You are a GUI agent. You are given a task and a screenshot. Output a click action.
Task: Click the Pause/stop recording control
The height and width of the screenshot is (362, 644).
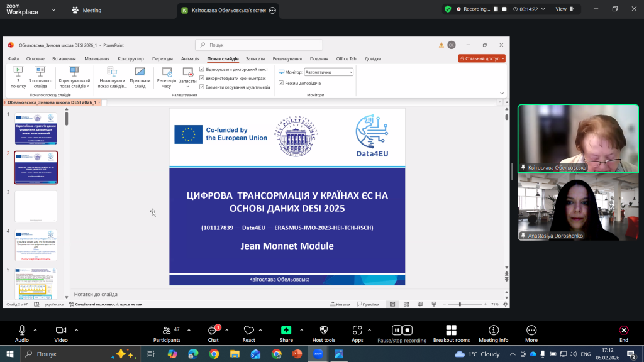tap(402, 331)
